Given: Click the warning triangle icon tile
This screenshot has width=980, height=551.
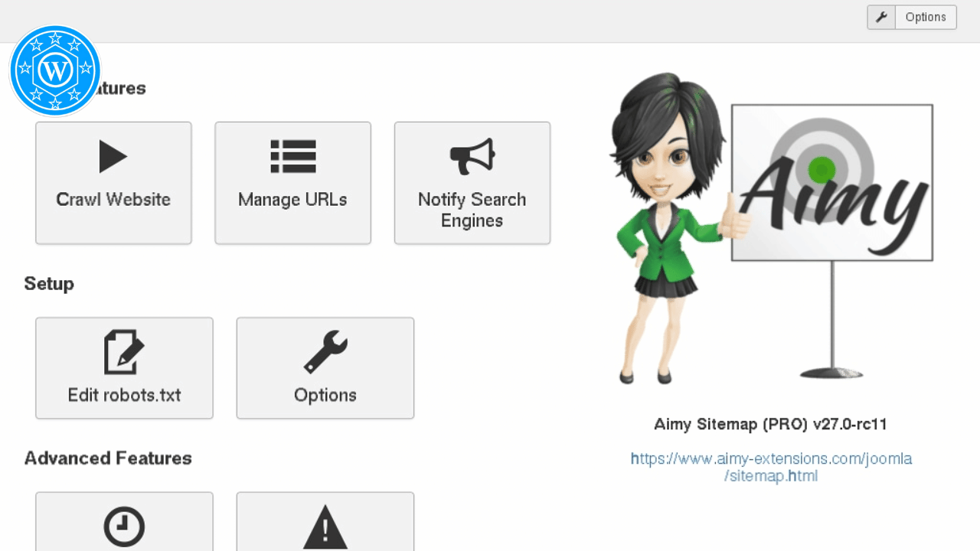Looking at the screenshot, I should pyautogui.click(x=325, y=521).
